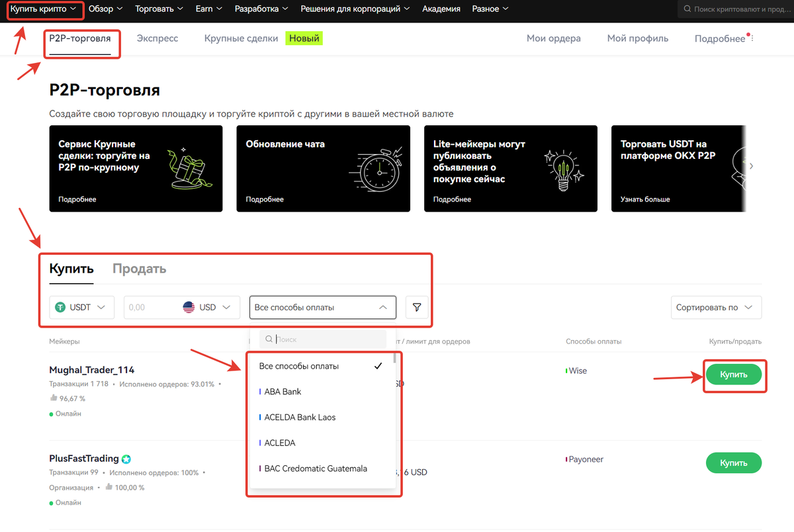Viewport: 794px width, 532px height.
Task: Click the Мейкеры column header
Action: (x=64, y=341)
